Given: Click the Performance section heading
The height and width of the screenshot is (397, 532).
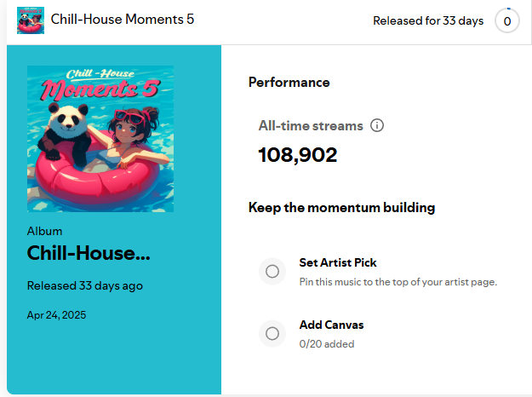Looking at the screenshot, I should pos(289,83).
